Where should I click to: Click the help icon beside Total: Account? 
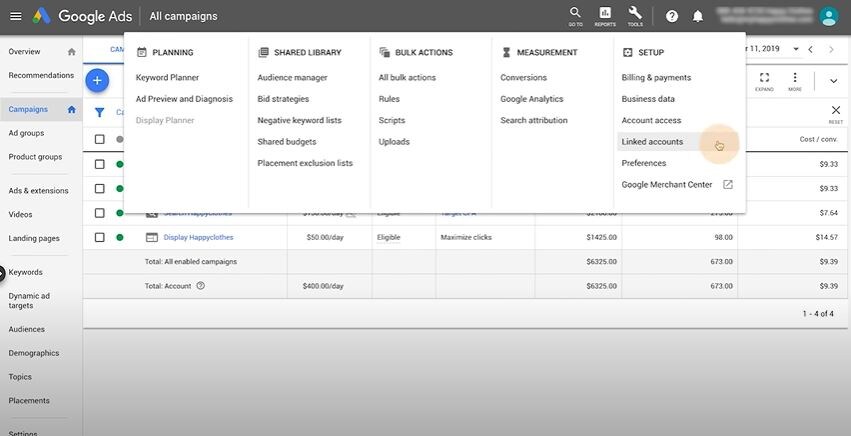click(x=201, y=286)
